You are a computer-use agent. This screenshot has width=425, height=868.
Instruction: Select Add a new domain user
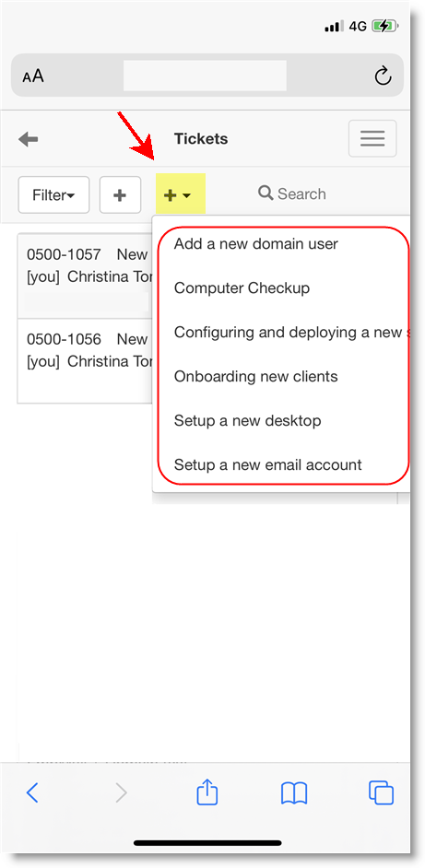point(256,243)
